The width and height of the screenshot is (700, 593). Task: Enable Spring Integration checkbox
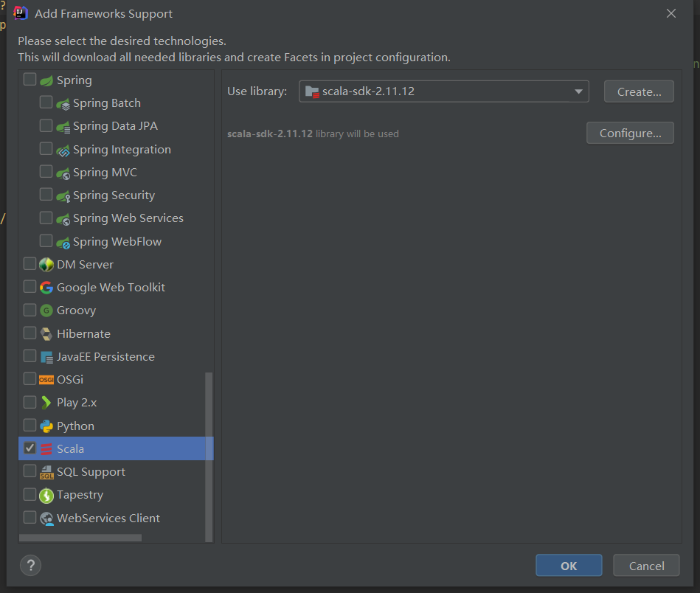click(x=46, y=148)
